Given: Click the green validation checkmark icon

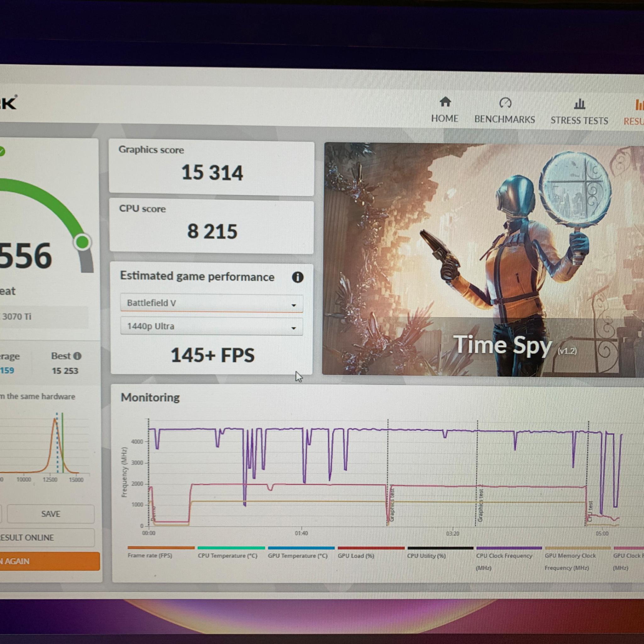Looking at the screenshot, I should [x=2, y=152].
